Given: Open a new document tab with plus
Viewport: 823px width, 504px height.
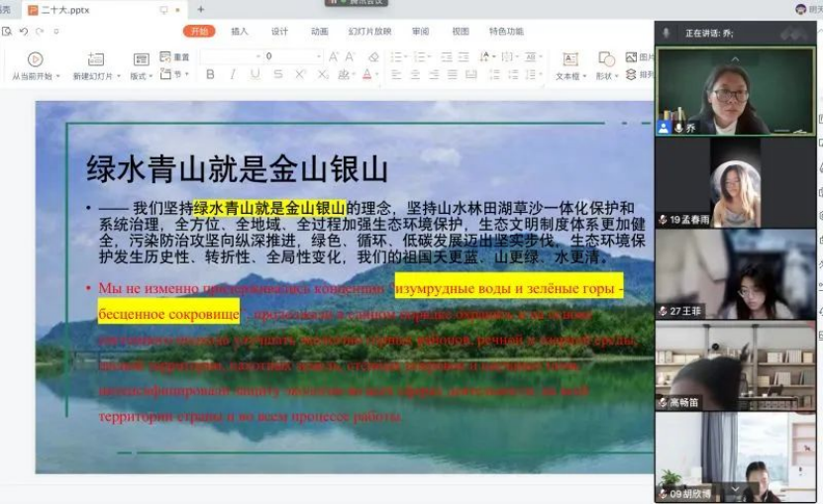Looking at the screenshot, I should coord(200,9).
